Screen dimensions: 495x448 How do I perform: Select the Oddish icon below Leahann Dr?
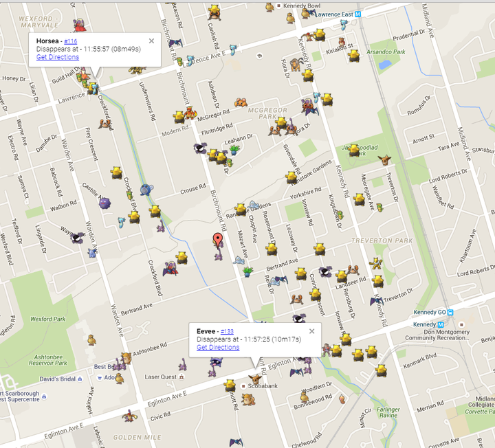234,150
